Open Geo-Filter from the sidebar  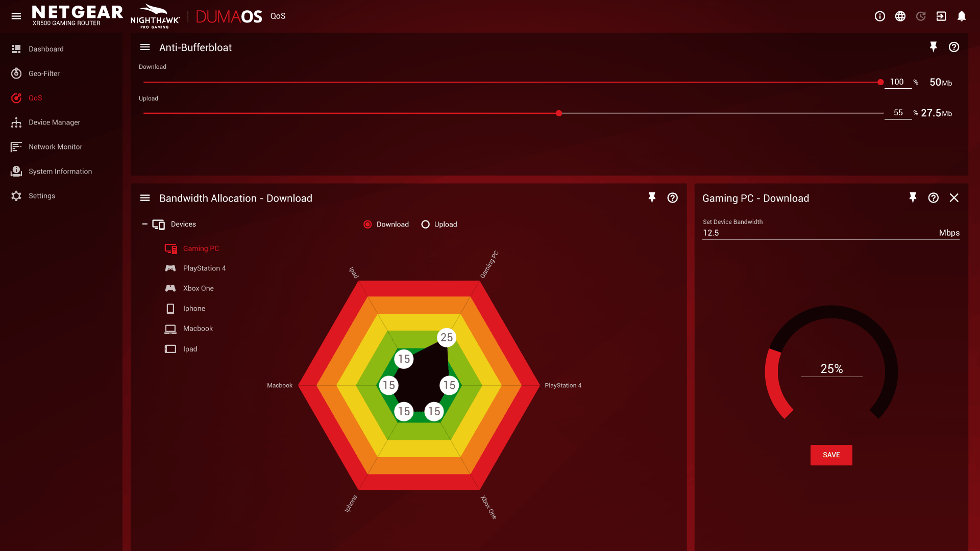point(44,73)
